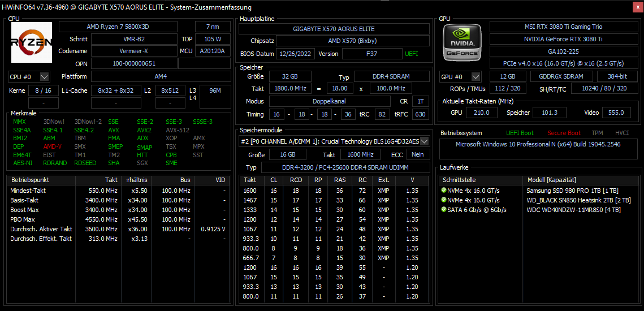The height and width of the screenshot is (311, 644).
Task: Click the 384-bit bus width field
Action: (x=617, y=77)
